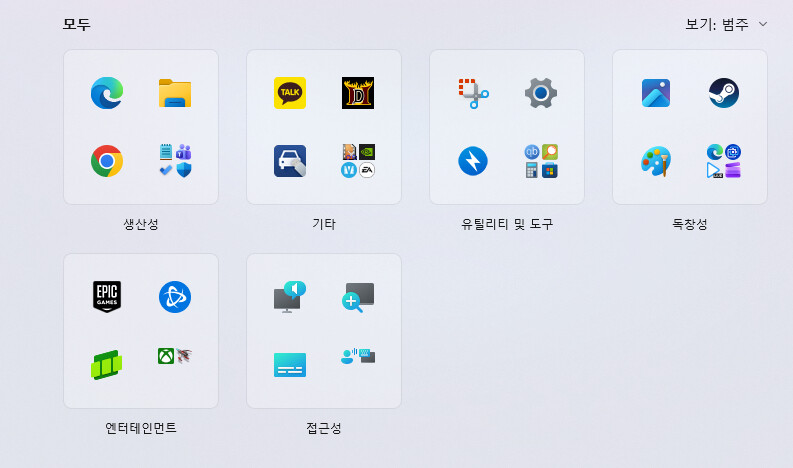Expand remaining apps cluster in 생산성
The width and height of the screenshot is (793, 468).
tap(175, 161)
